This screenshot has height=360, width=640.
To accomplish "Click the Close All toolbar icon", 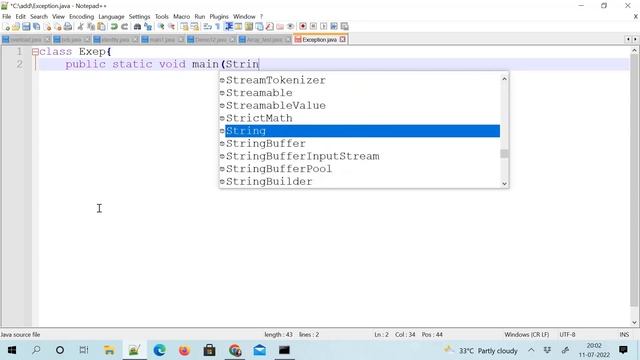I will click(x=58, y=27).
